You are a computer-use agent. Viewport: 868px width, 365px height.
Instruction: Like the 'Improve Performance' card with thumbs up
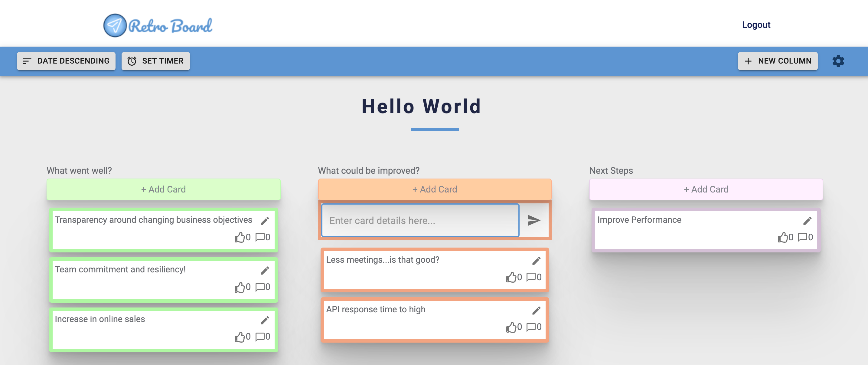[782, 238]
